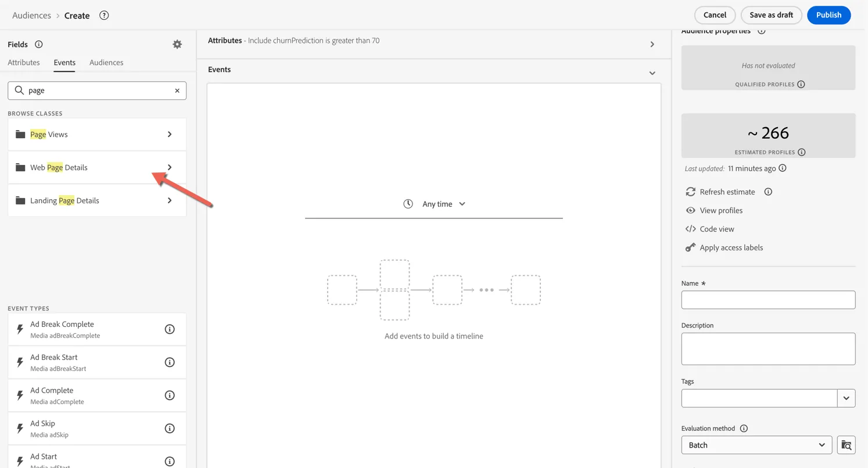
Task: Click info icon next to Refresh estimate
Action: 768,192
